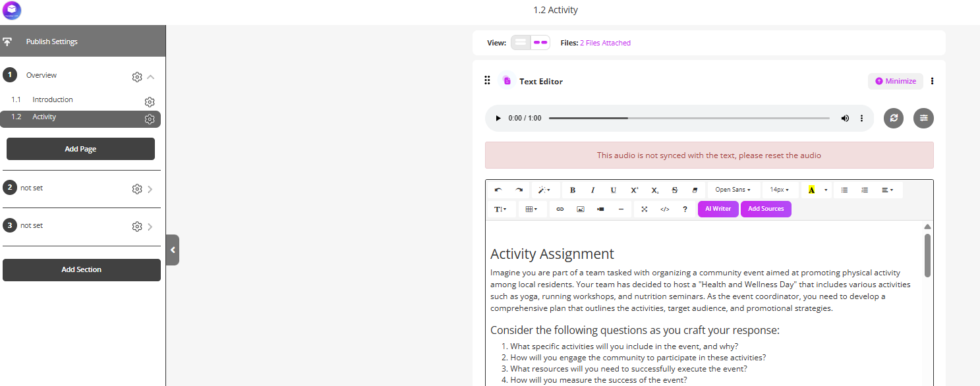Undo the last edit in the editor

pos(498,190)
